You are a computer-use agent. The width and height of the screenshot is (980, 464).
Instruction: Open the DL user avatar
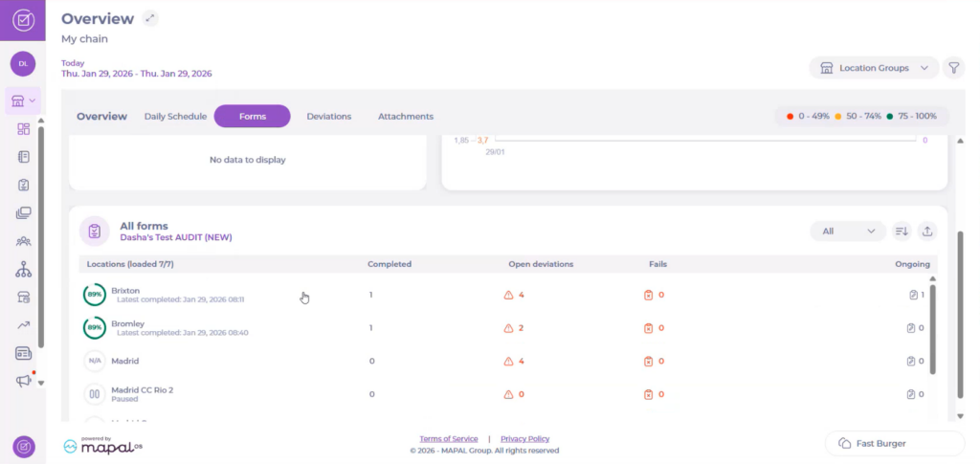click(x=23, y=63)
